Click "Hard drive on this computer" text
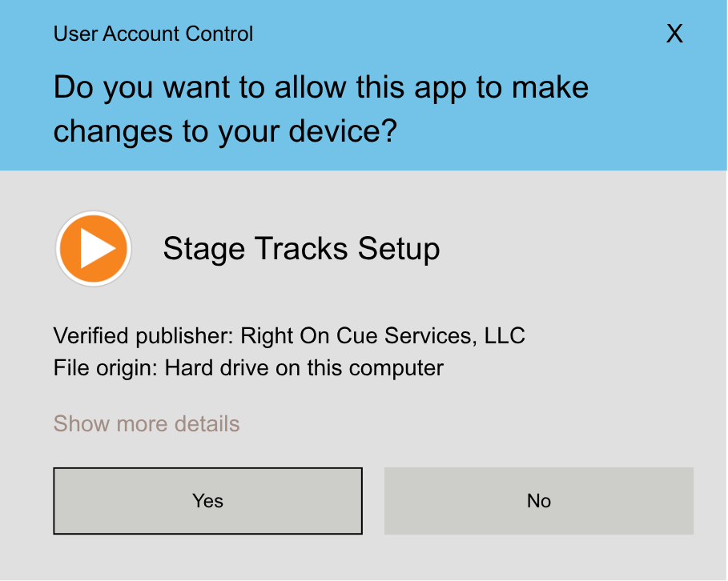This screenshot has height=581, width=728. click(304, 368)
